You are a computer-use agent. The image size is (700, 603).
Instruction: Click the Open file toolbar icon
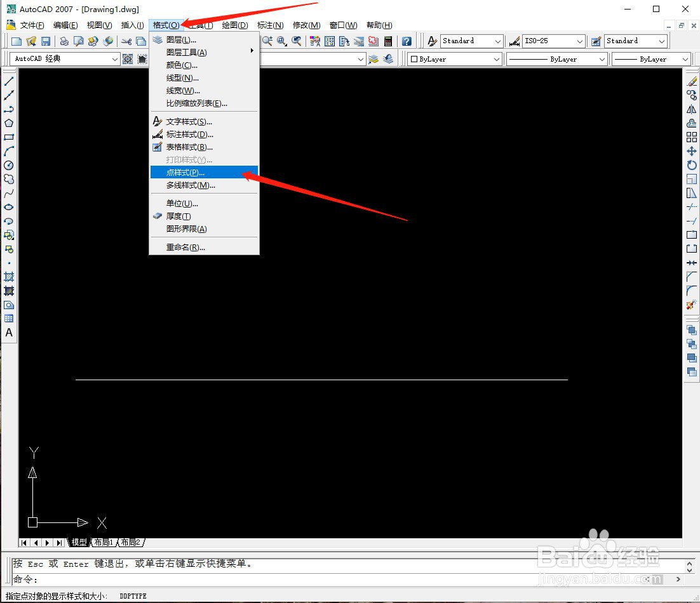pos(30,41)
